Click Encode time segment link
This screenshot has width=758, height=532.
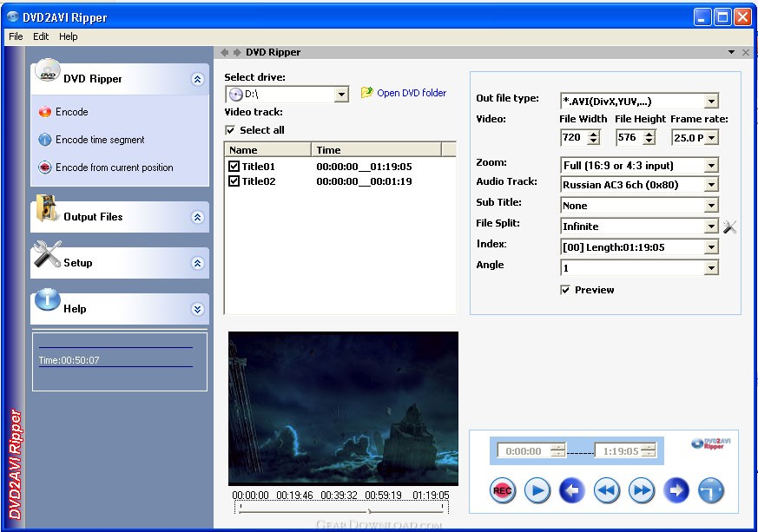(x=100, y=140)
